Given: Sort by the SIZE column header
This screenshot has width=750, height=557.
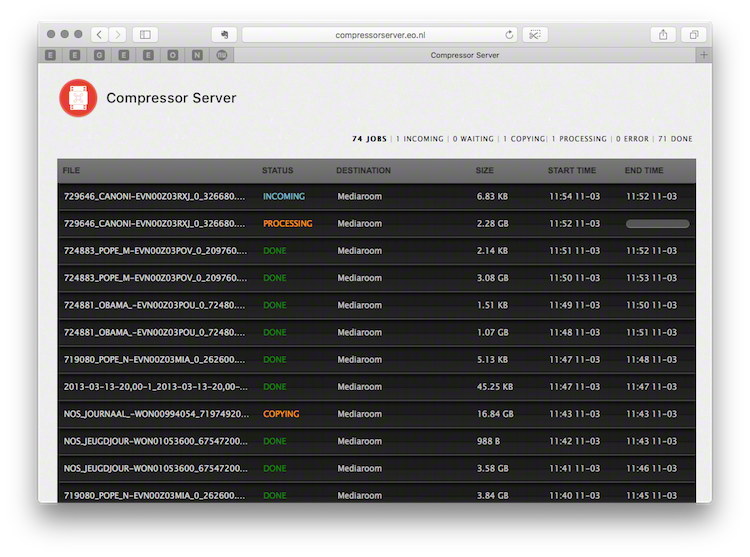Looking at the screenshot, I should (485, 170).
